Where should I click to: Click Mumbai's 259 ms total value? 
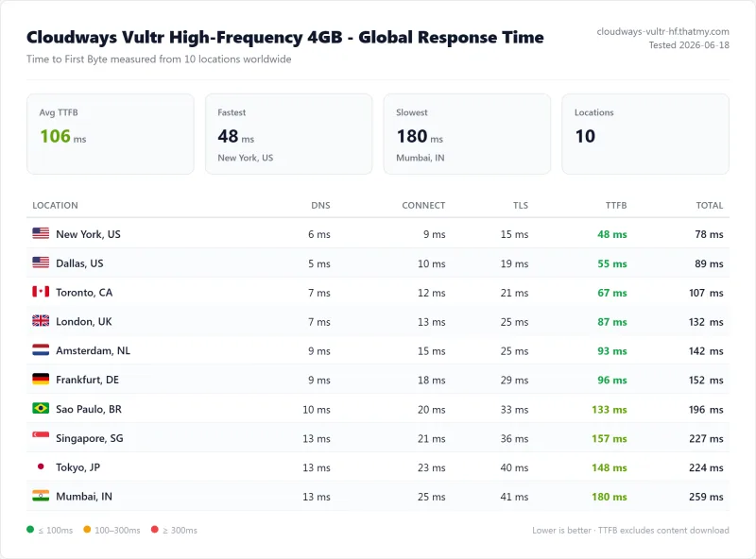click(x=706, y=497)
